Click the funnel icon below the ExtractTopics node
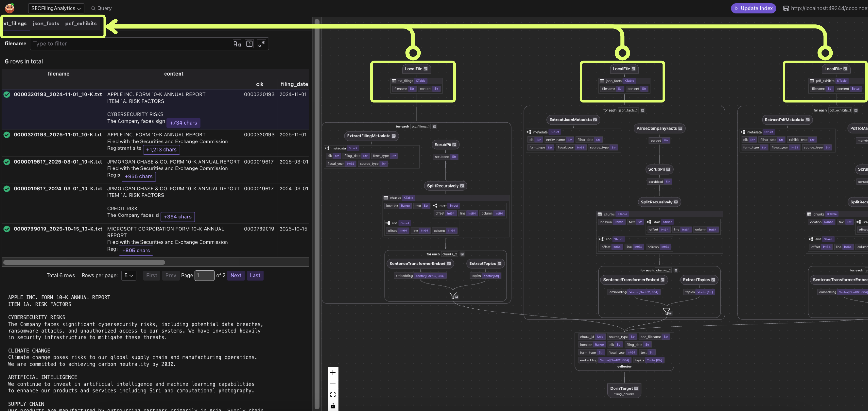This screenshot has height=412, width=868. (453, 295)
